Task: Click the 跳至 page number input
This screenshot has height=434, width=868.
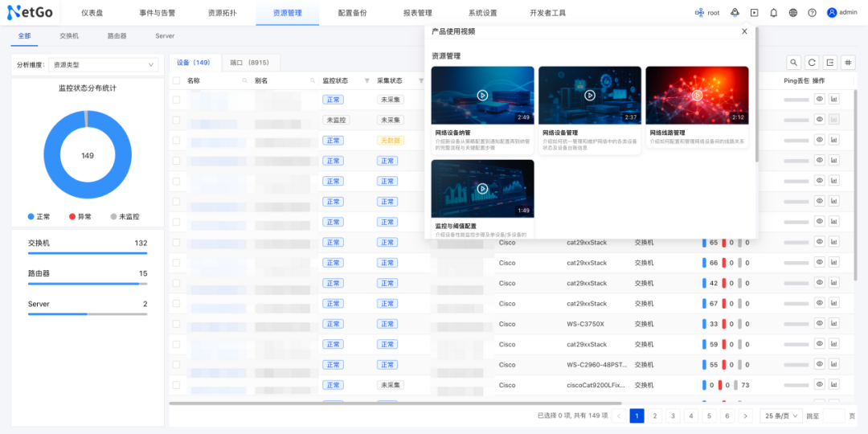Action: pos(834,416)
